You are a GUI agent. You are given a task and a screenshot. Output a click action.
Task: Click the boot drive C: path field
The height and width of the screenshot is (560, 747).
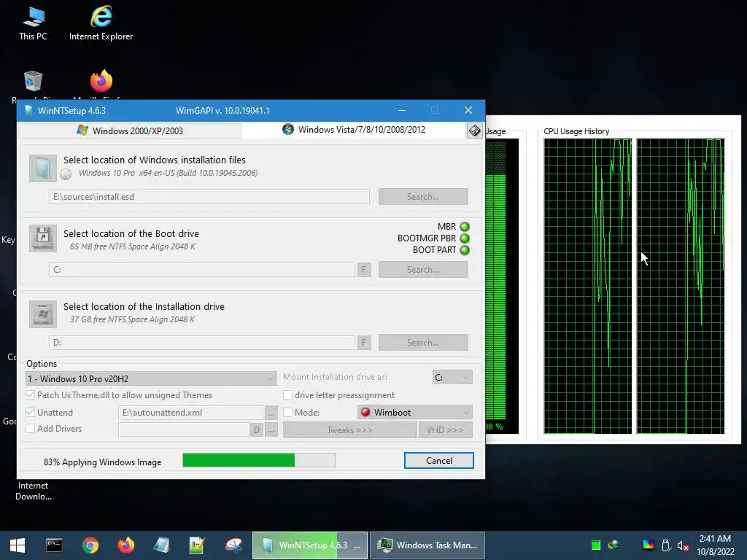[x=202, y=270]
